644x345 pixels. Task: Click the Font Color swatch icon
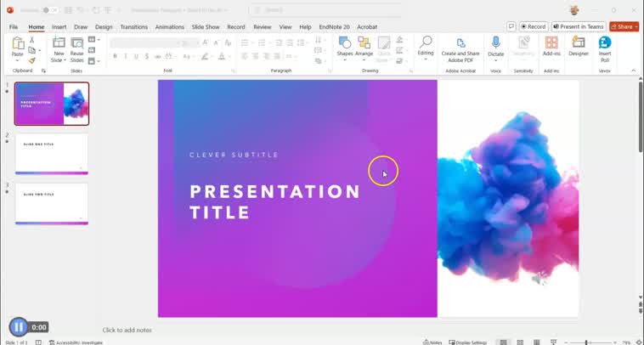point(222,56)
